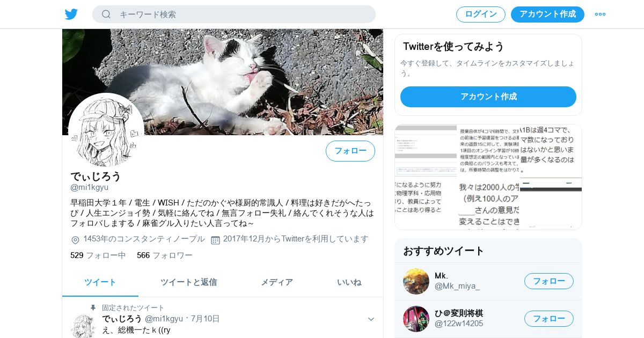Click the search magnifier icon

click(x=106, y=14)
